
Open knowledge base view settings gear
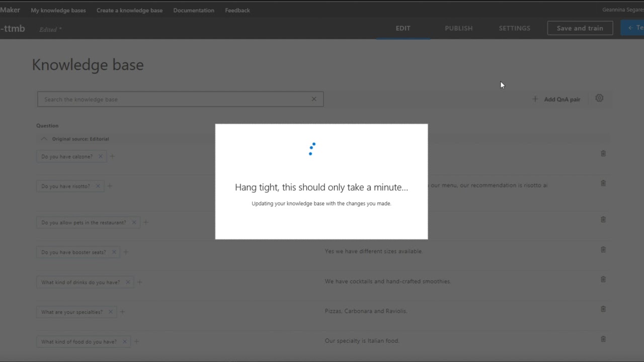click(599, 98)
